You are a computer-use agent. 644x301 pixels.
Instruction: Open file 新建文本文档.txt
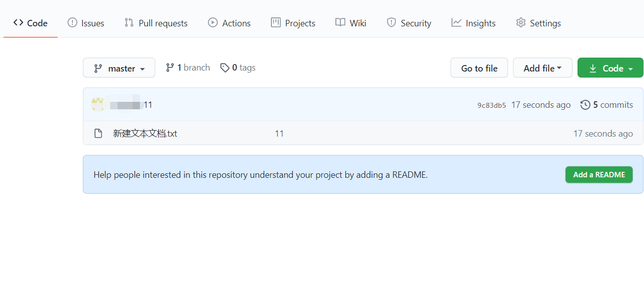[145, 133]
